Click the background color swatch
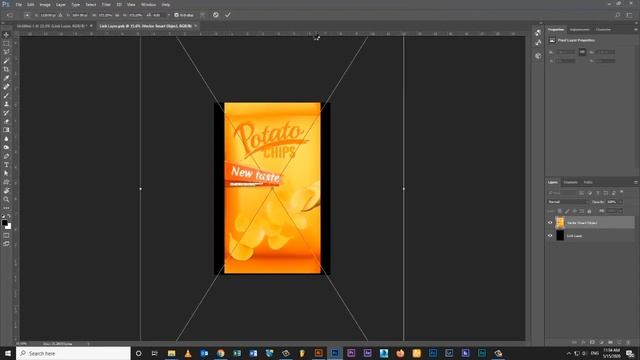Image resolution: width=640 pixels, height=360 pixels. (x=9, y=227)
